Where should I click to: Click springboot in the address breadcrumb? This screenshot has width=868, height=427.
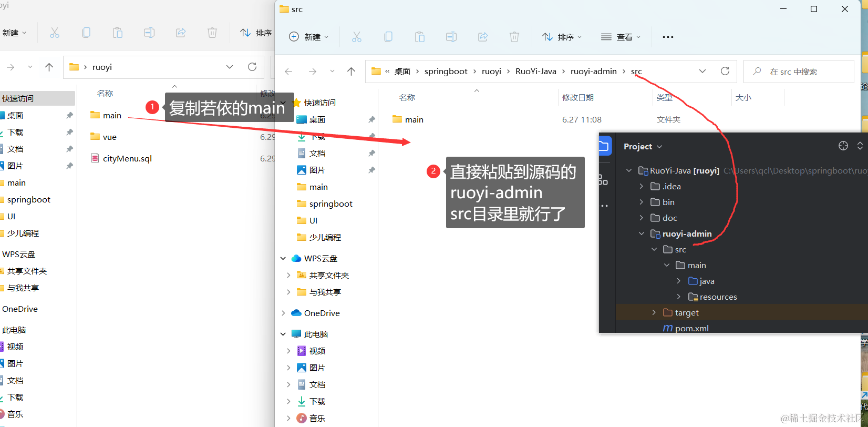click(x=446, y=72)
